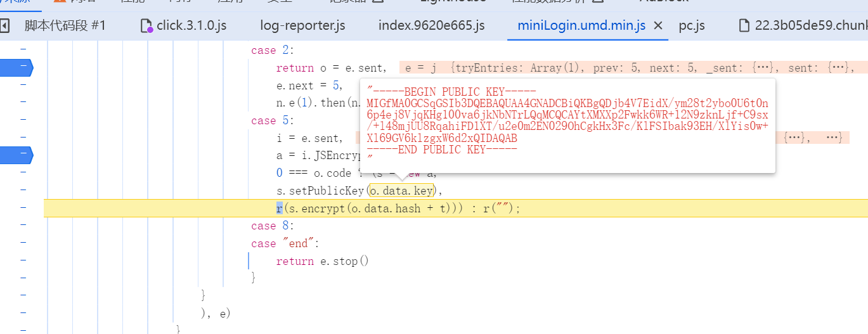Select the miniLogin.umd.min.js tab

[x=581, y=26]
